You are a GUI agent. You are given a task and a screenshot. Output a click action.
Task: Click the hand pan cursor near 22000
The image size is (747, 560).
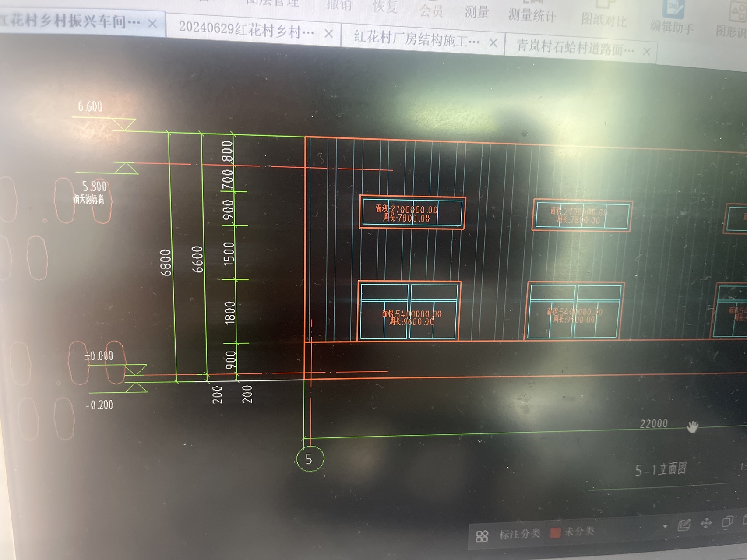693,426
